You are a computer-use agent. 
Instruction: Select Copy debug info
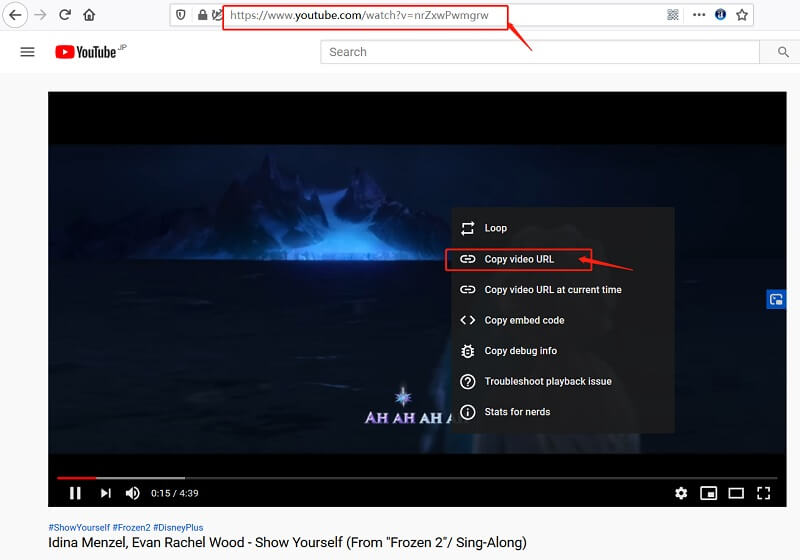(x=563, y=351)
